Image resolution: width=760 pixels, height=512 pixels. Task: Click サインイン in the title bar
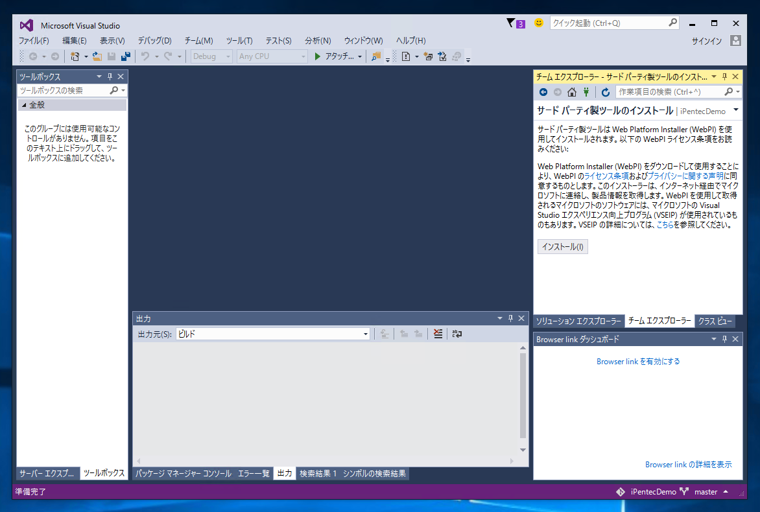707,41
